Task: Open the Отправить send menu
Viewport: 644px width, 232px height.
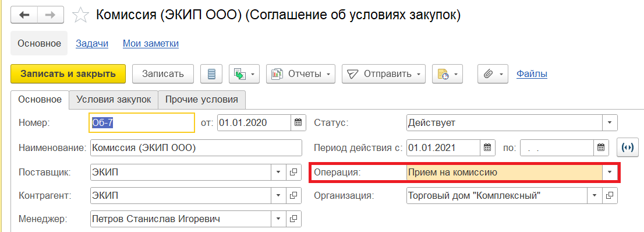Action: (383, 74)
